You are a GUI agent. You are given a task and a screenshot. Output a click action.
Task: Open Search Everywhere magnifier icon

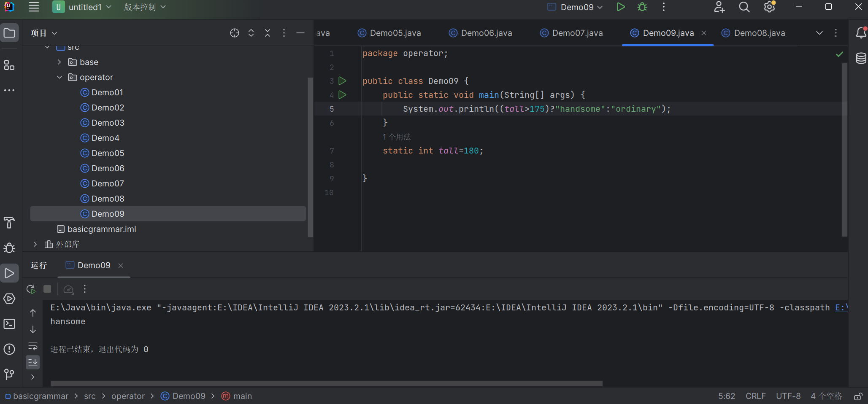[744, 7]
